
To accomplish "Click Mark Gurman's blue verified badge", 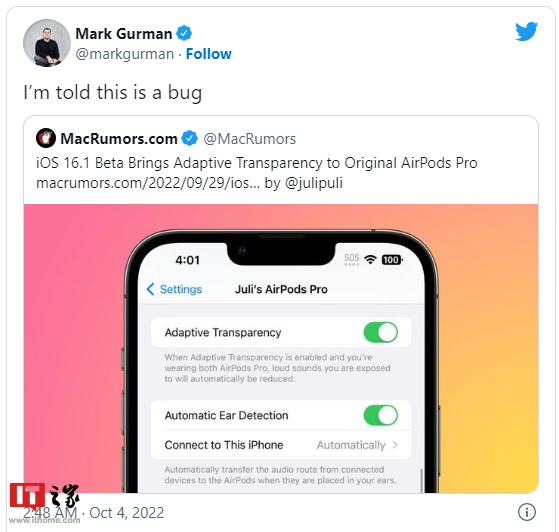I will tap(184, 34).
